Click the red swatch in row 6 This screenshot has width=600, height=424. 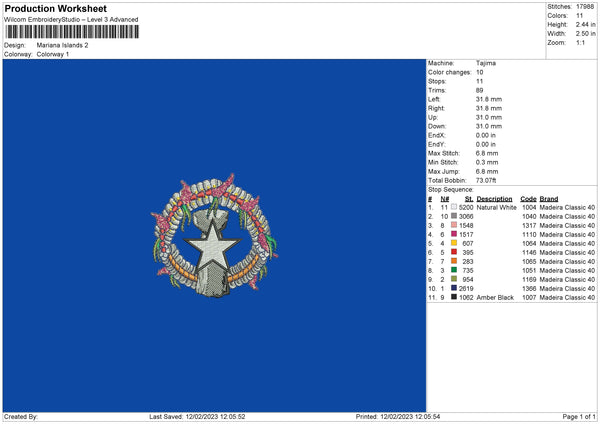[x=454, y=252]
